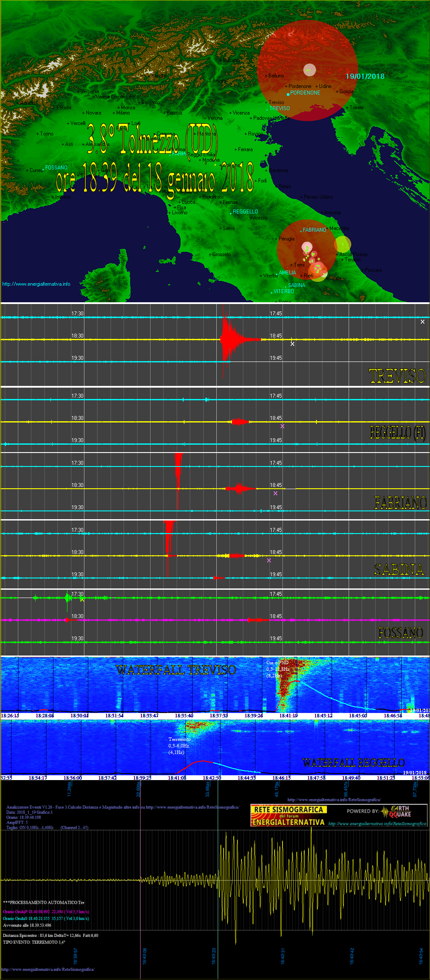Open ReteSismografica link beside EARTH QQUAKE logo

[377, 824]
